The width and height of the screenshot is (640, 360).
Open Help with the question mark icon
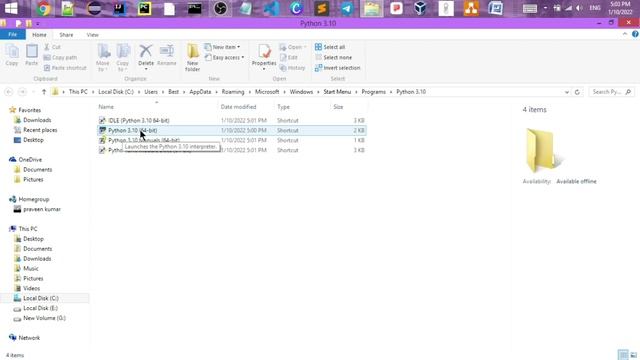(x=636, y=34)
